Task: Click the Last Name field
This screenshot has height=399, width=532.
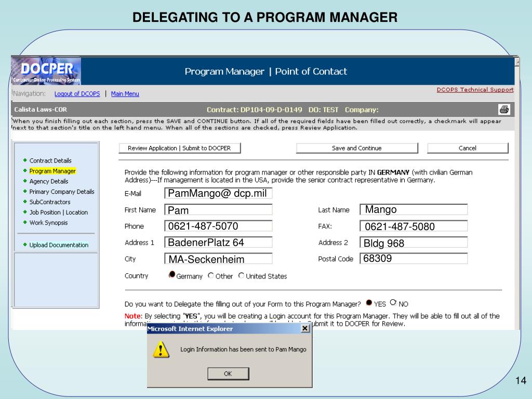Action: click(x=414, y=209)
